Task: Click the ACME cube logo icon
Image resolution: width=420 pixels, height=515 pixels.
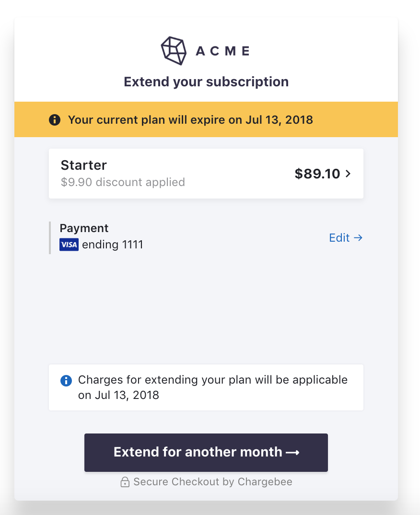Action: click(x=174, y=50)
